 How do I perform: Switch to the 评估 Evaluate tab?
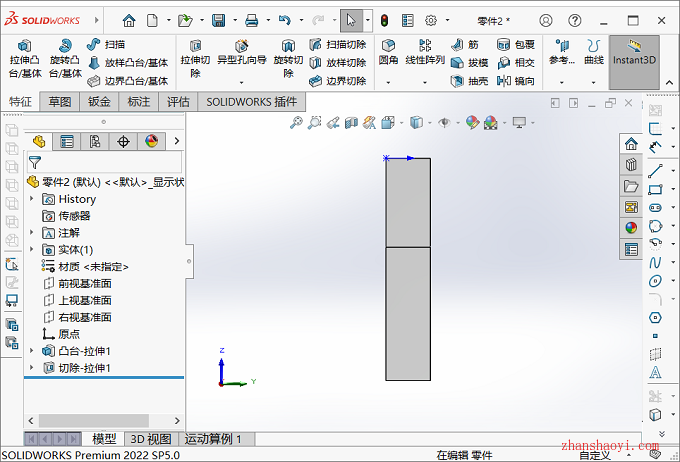coord(178,102)
